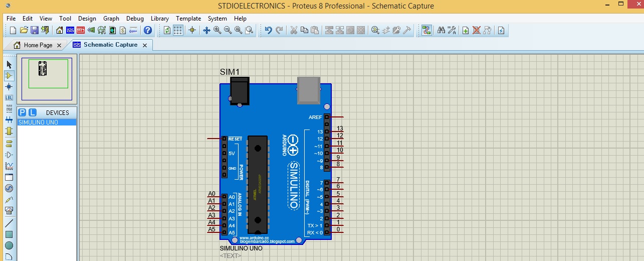Choose the 2D box graphics tool
Image resolution: width=644 pixels, height=261 pixels.
tap(9, 234)
